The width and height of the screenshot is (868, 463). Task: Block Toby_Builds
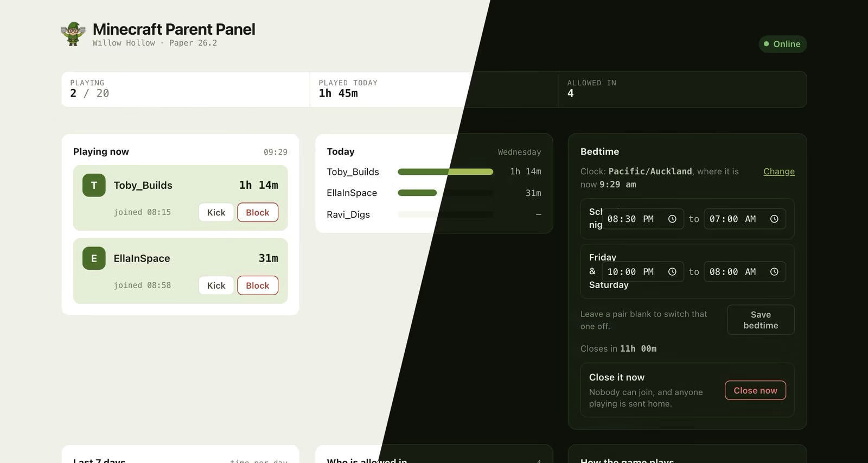[258, 212]
